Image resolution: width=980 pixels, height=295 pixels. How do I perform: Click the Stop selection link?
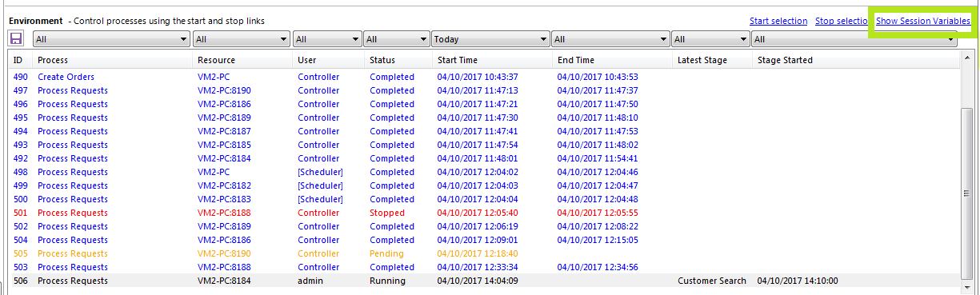[x=842, y=21]
